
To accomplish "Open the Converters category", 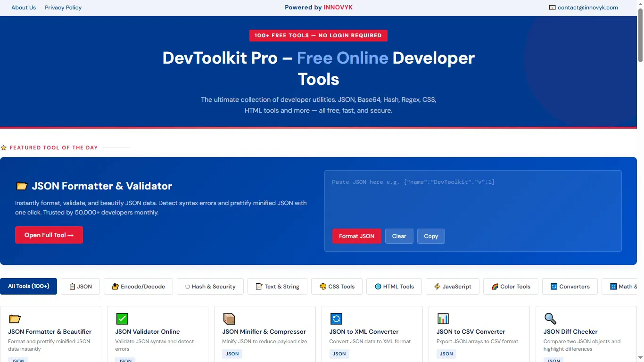I will (x=570, y=286).
